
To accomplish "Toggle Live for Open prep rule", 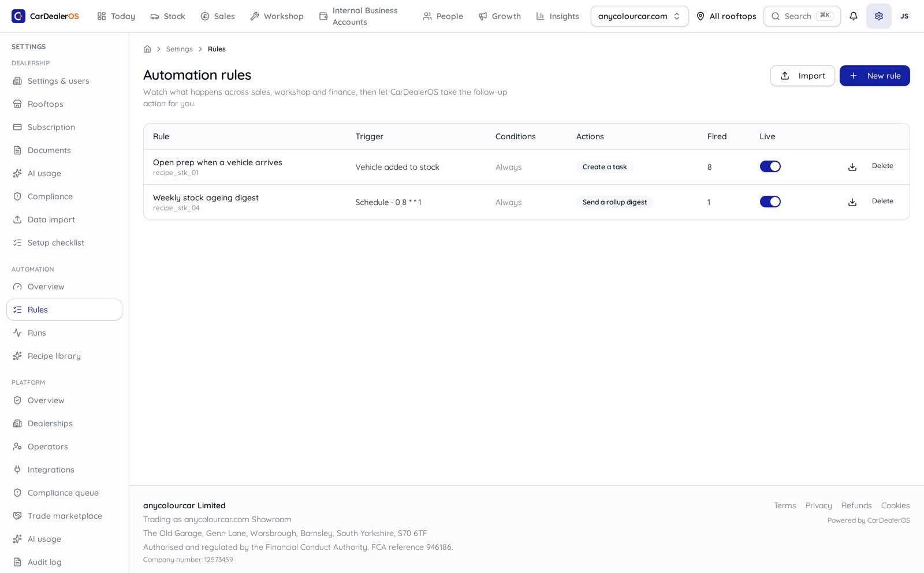I will [770, 166].
